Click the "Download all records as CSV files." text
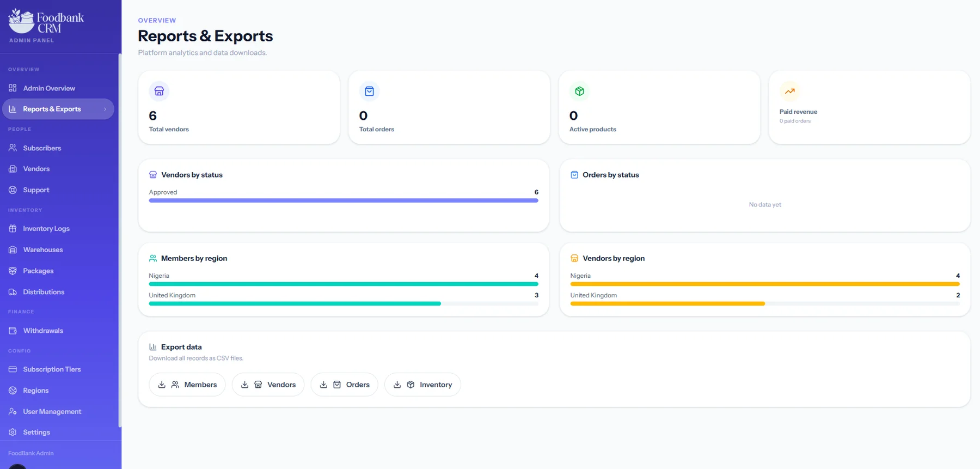Image resolution: width=980 pixels, height=469 pixels. [196, 358]
